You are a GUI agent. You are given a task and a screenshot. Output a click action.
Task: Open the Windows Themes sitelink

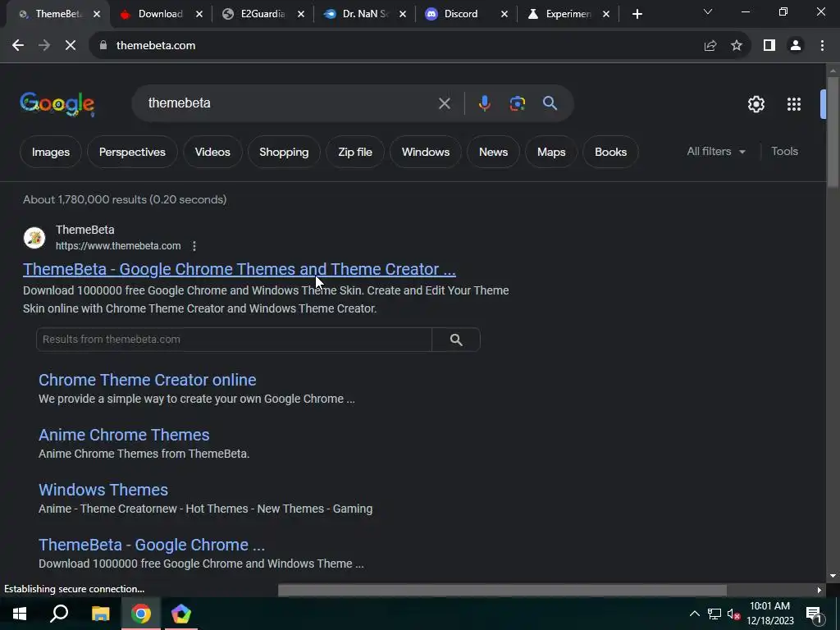(x=103, y=490)
